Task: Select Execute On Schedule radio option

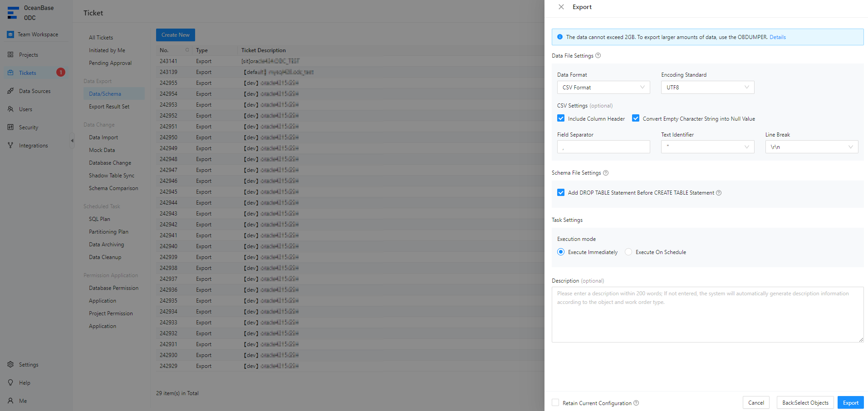Action: coord(628,252)
